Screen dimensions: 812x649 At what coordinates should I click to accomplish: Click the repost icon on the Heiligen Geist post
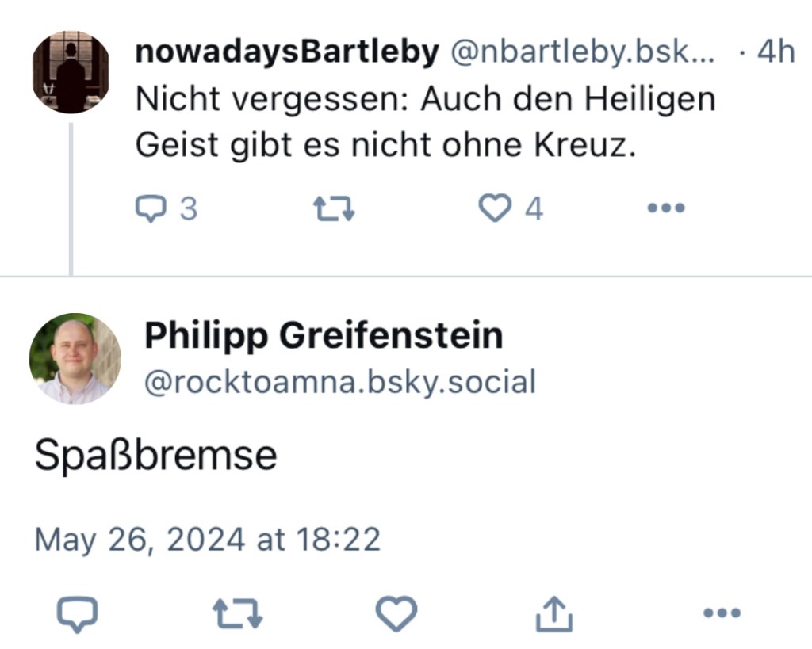click(x=333, y=208)
